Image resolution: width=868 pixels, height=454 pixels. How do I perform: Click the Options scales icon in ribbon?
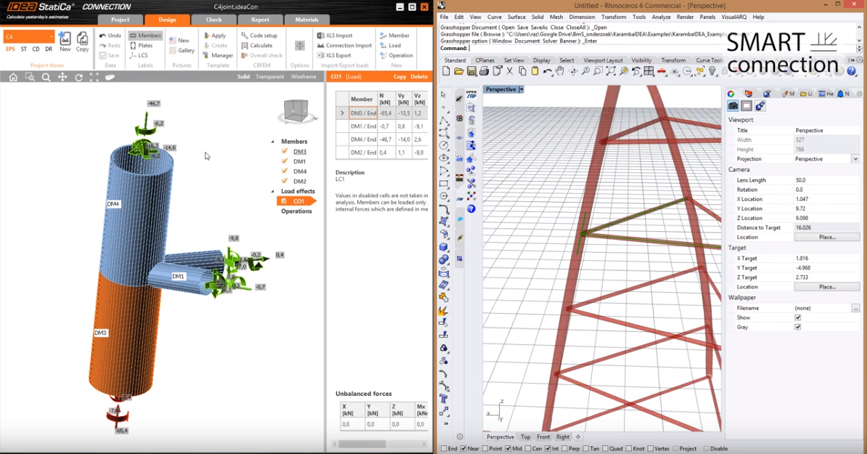coord(299,45)
